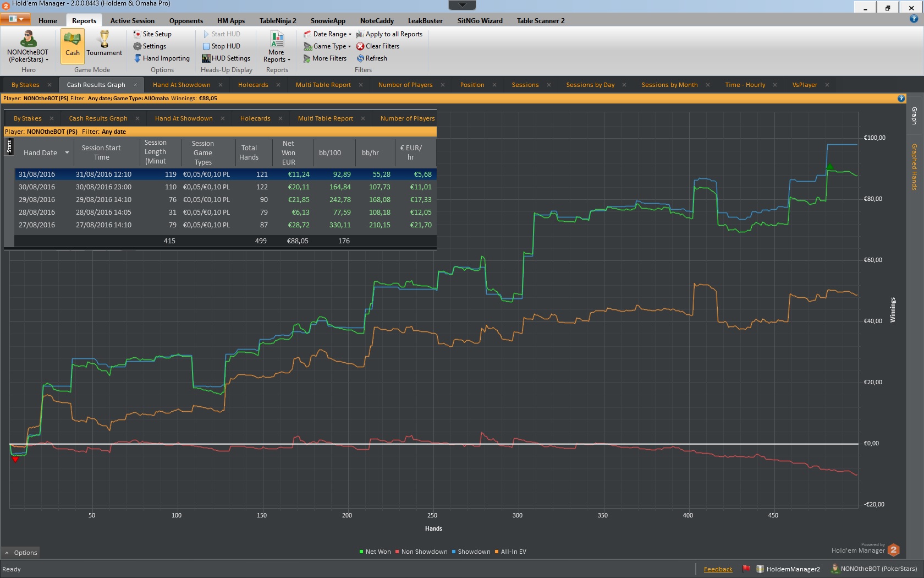This screenshot has width=924, height=578.
Task: Close the Cash Results Graph tab
Action: [135, 85]
